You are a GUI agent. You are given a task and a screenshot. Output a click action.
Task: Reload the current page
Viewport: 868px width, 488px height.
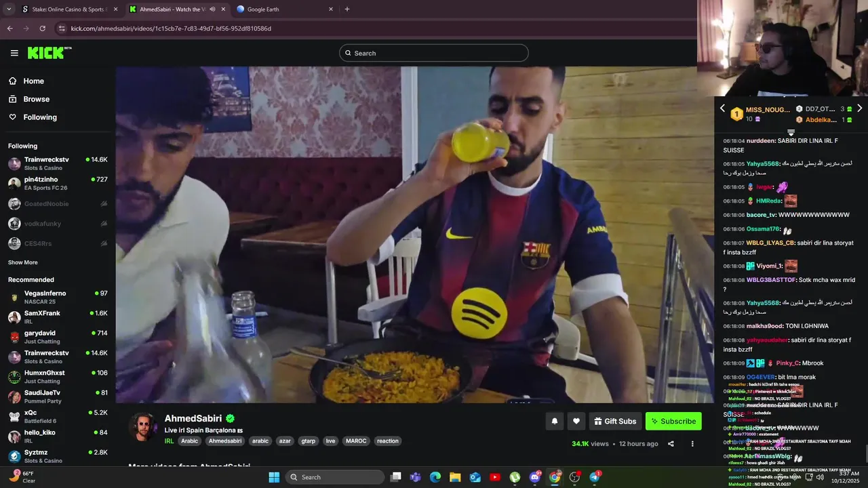[x=42, y=28]
